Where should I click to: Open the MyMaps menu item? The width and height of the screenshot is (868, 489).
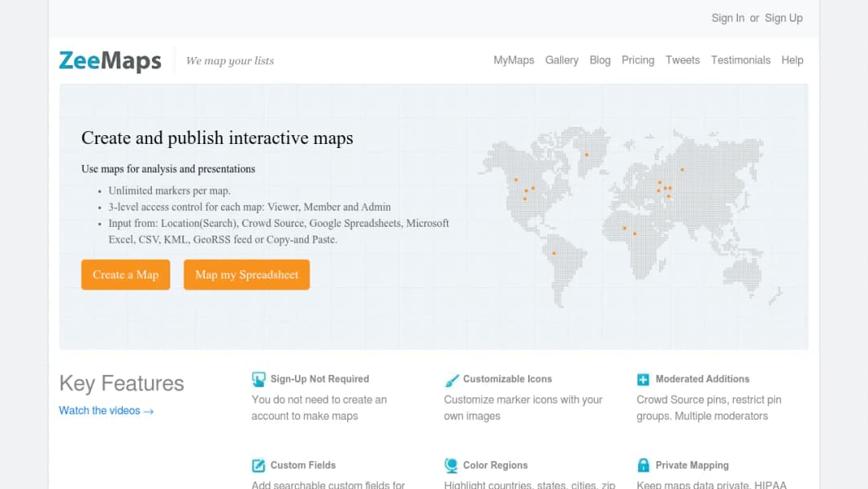(514, 60)
